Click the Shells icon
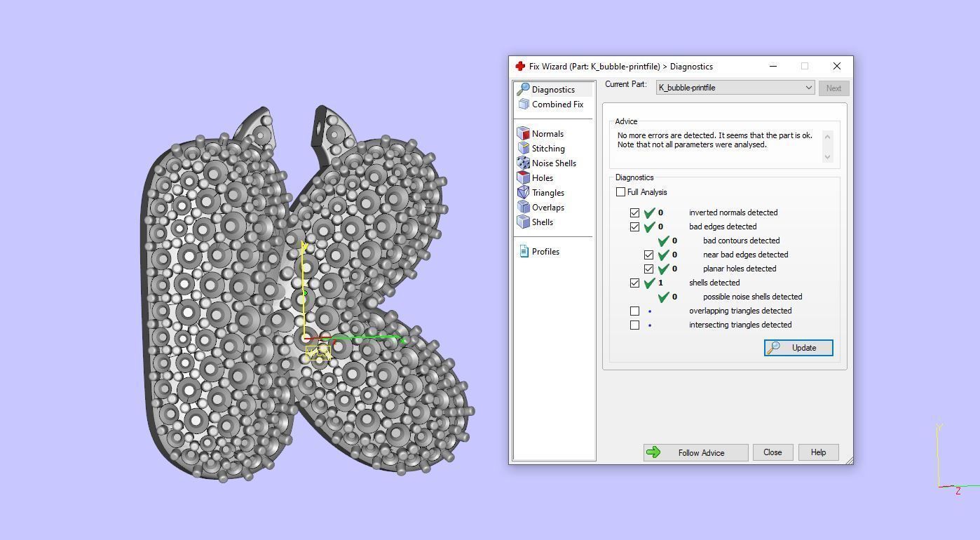Screen dimensions: 980x540 click(523, 222)
